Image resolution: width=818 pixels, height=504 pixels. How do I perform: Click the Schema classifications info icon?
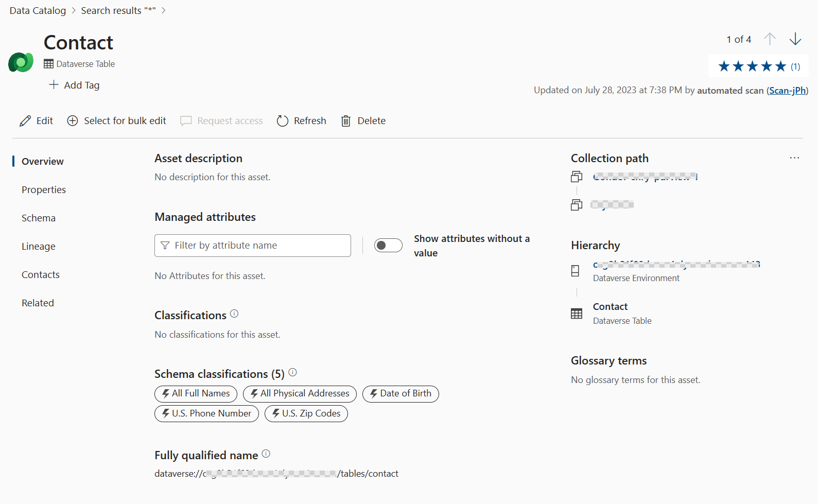tap(292, 372)
